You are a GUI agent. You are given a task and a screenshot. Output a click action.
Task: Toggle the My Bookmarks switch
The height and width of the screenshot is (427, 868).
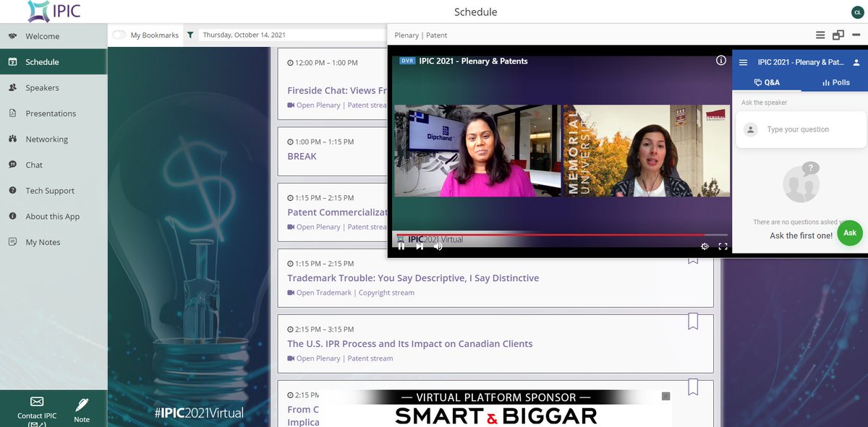click(119, 35)
